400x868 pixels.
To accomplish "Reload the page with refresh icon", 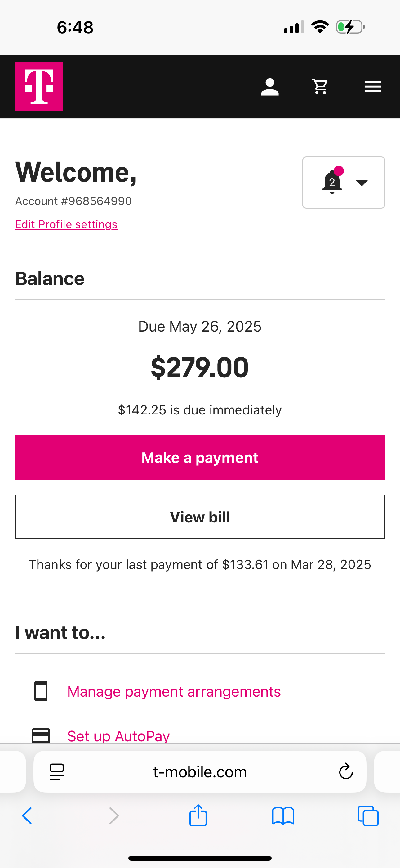I will pos(346,772).
